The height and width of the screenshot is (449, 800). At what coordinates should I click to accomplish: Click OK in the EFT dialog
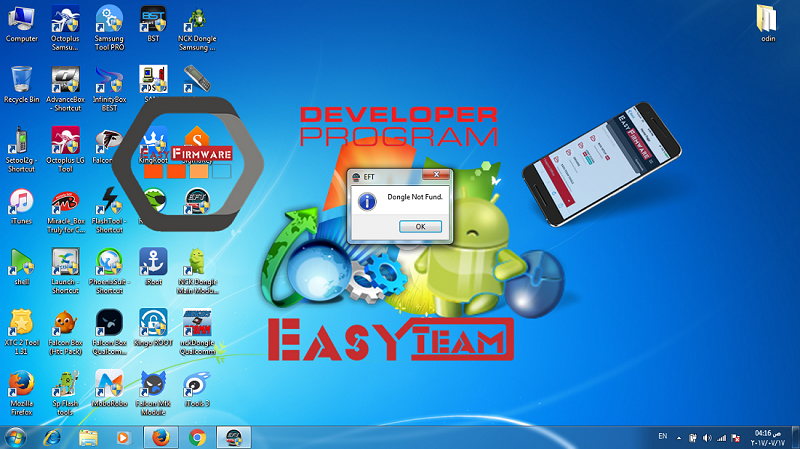(420, 227)
